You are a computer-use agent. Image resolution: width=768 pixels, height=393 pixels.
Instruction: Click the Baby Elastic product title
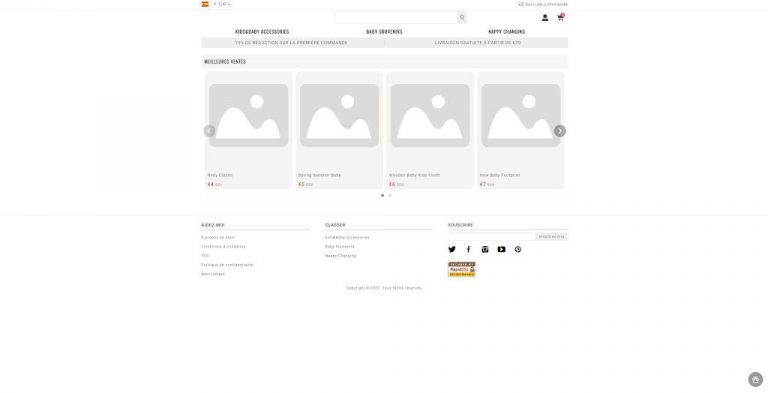220,175
